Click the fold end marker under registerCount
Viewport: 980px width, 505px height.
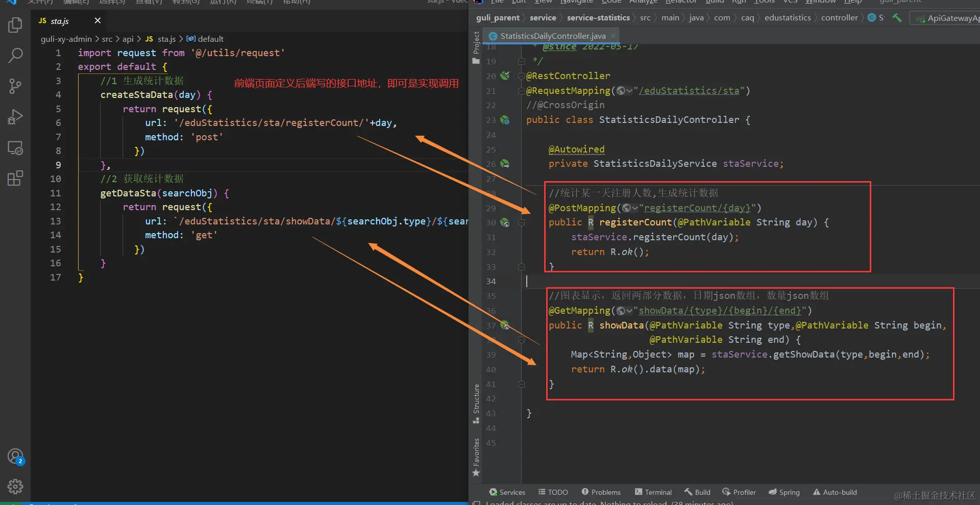tap(522, 267)
